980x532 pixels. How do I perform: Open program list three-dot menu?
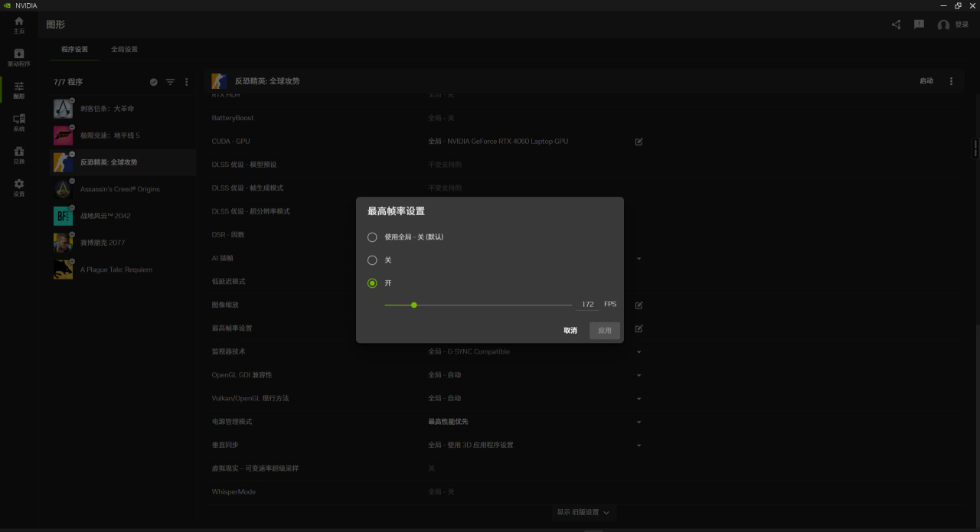pyautogui.click(x=187, y=82)
